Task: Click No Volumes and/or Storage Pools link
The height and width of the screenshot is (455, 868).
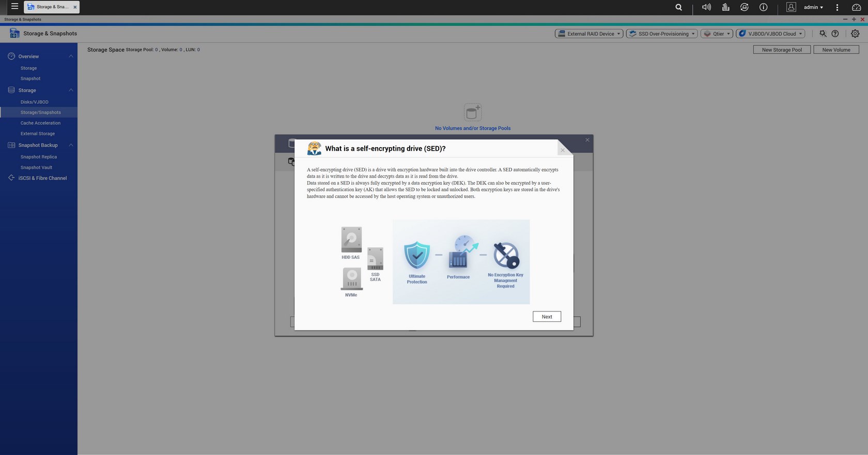Action: tap(473, 128)
